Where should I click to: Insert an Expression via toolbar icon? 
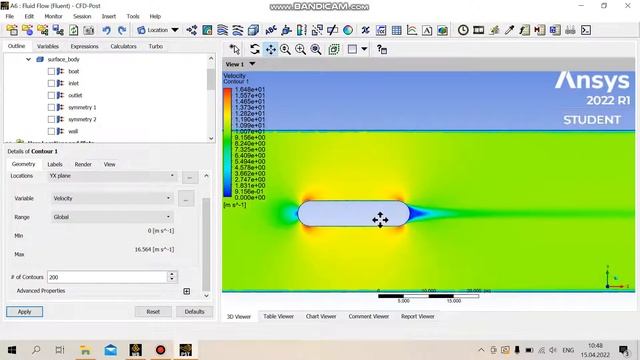pyautogui.click(x=381, y=30)
